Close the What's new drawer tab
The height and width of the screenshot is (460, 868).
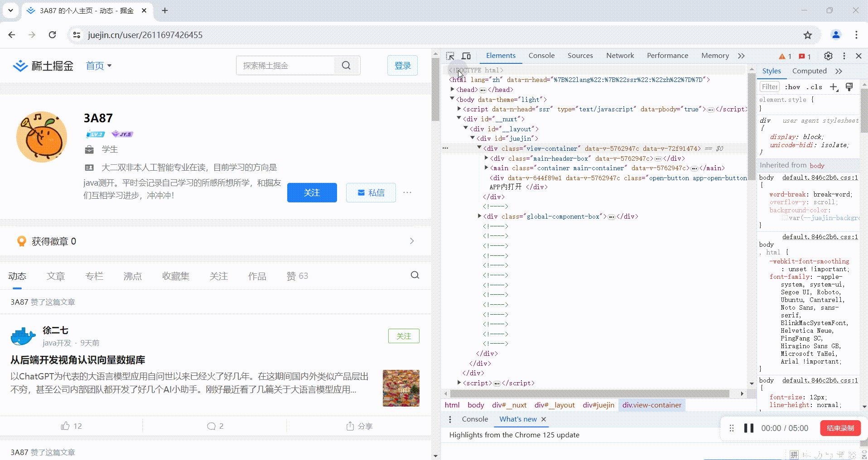click(544, 419)
